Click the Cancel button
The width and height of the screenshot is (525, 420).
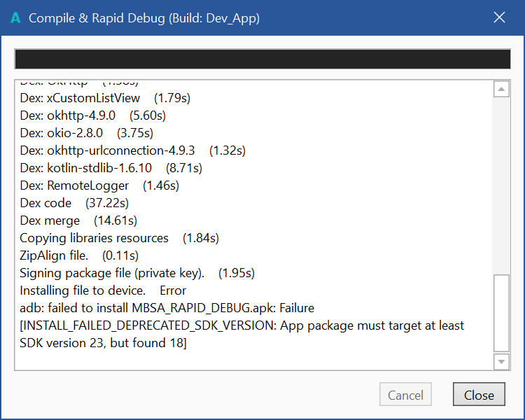[x=405, y=395]
